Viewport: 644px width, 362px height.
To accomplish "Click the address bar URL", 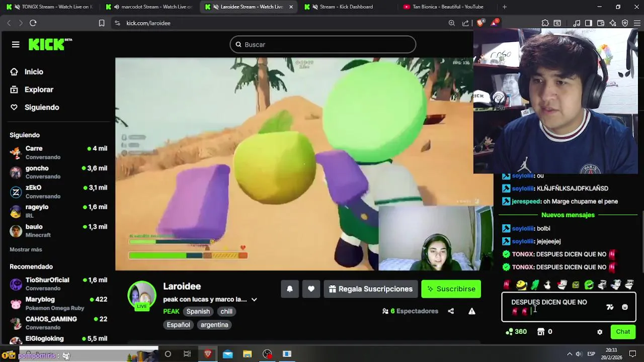I will click(x=148, y=23).
